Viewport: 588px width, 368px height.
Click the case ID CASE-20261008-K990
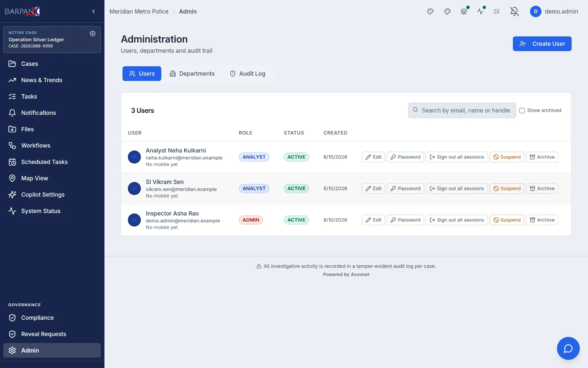[x=31, y=46]
